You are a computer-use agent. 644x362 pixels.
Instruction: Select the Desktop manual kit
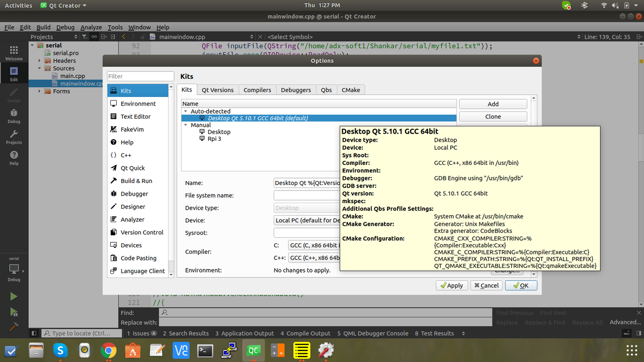click(219, 132)
